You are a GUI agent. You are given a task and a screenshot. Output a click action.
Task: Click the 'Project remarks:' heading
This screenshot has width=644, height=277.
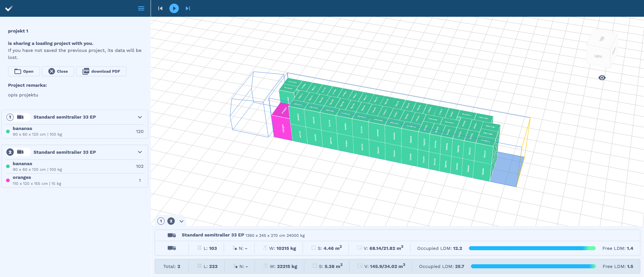coord(28,85)
